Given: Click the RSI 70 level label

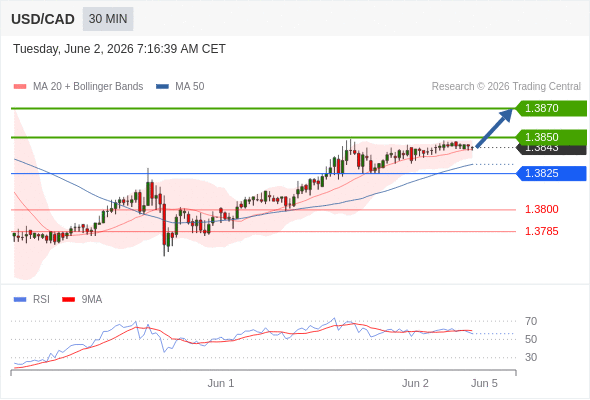Looking at the screenshot, I should click(x=531, y=321).
